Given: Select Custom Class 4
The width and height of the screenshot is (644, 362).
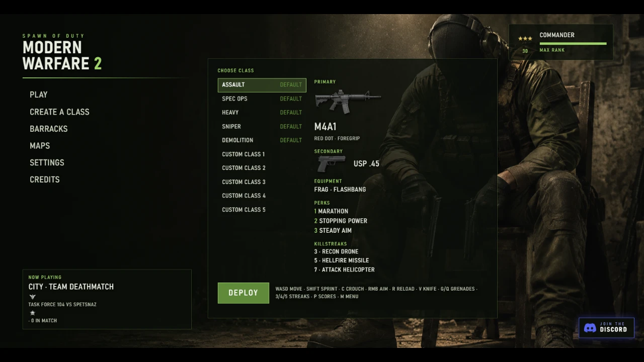Looking at the screenshot, I should pos(262,196).
